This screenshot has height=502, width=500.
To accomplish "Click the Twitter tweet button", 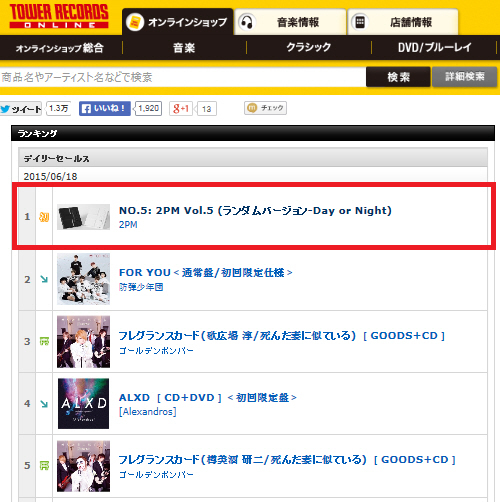I will [x=21, y=109].
